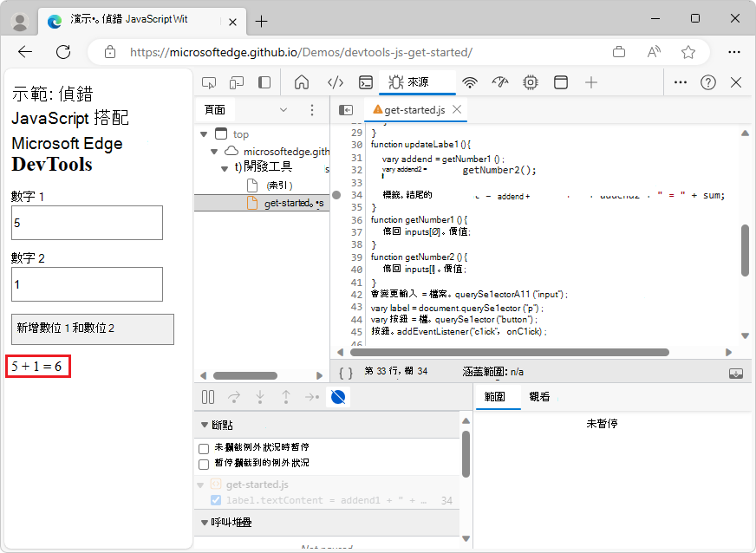Open the DevTools more options ... menu
The width and height of the screenshot is (756, 553).
point(680,81)
